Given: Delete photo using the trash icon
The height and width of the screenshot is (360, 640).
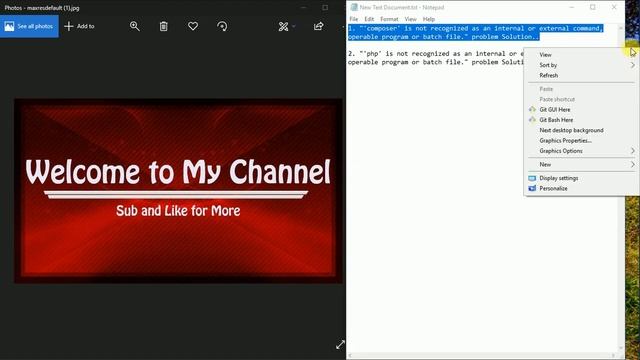Looking at the screenshot, I should coord(164,26).
